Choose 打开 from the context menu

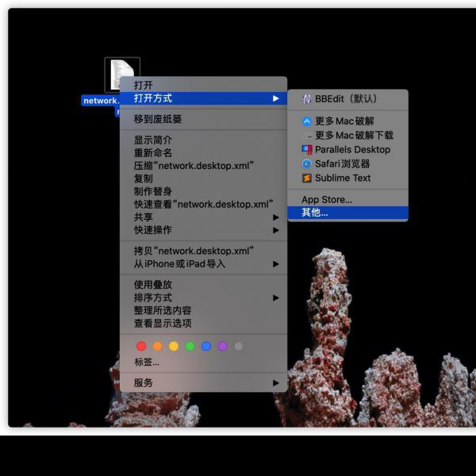coord(203,85)
